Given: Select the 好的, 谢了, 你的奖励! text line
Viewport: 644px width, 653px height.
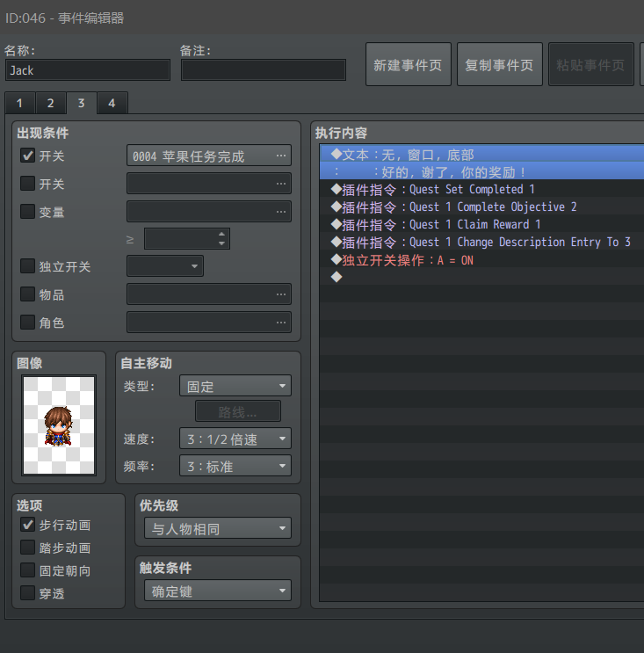Looking at the screenshot, I should 482,171.
